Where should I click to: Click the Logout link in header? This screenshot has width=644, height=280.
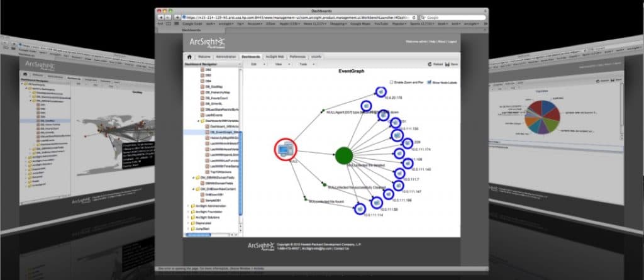pos(452,42)
